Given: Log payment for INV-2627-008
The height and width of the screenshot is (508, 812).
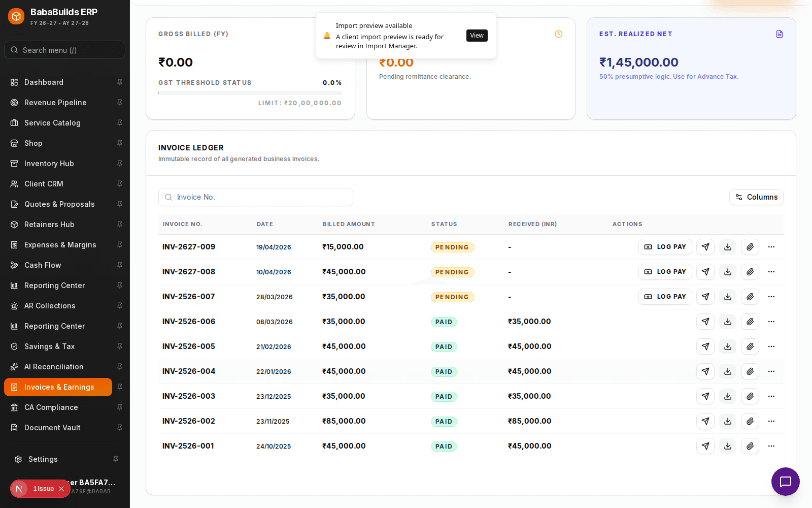Looking at the screenshot, I should coord(665,272).
